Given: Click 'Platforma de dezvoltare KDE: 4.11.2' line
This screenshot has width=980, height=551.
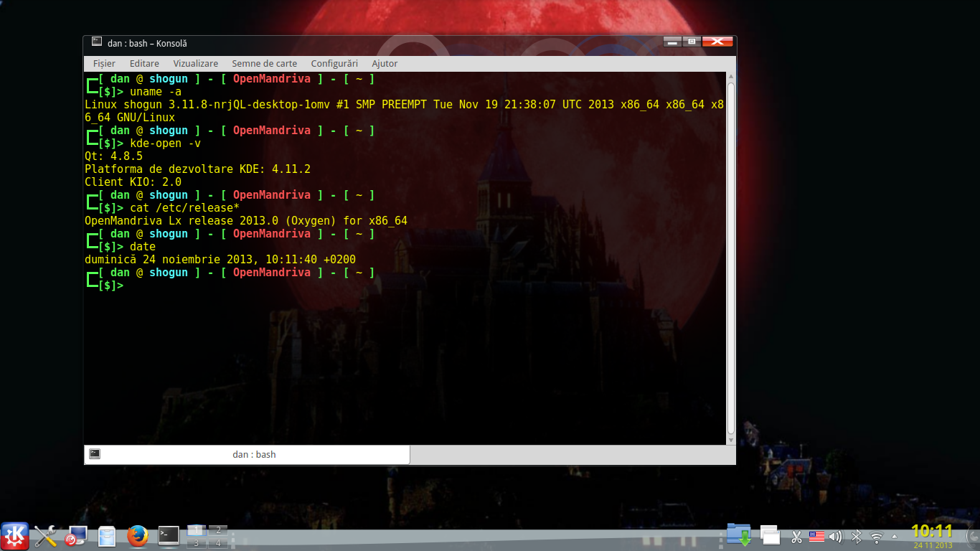Looking at the screenshot, I should coord(197,169).
